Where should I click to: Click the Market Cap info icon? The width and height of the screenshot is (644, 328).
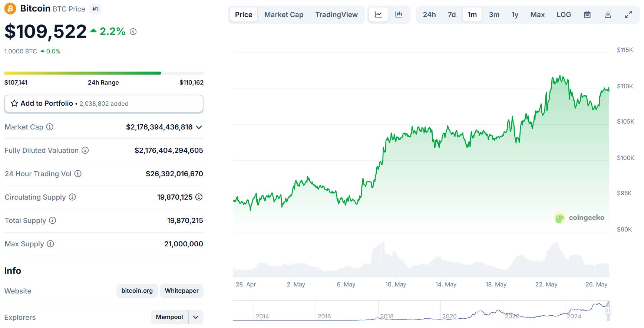50,127
